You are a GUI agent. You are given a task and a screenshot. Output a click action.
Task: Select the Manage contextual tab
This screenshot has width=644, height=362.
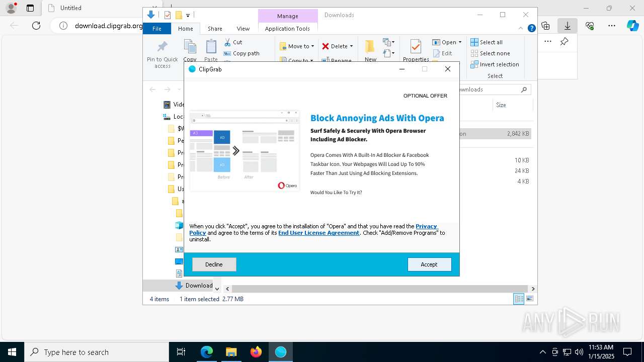tap(288, 16)
